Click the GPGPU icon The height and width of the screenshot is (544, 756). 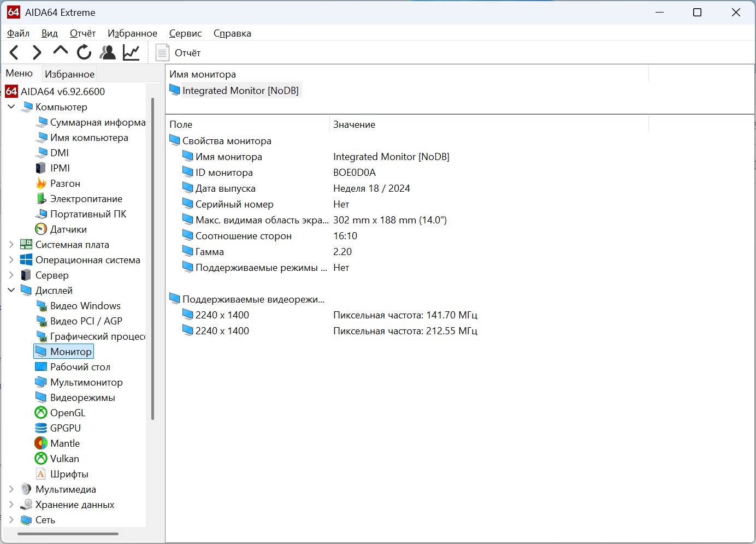coord(41,428)
